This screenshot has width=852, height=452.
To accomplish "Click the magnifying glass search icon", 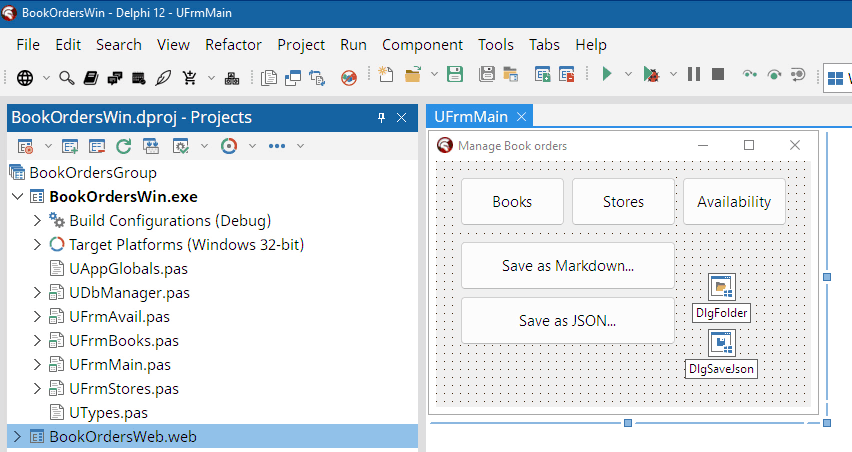I will coord(67,78).
